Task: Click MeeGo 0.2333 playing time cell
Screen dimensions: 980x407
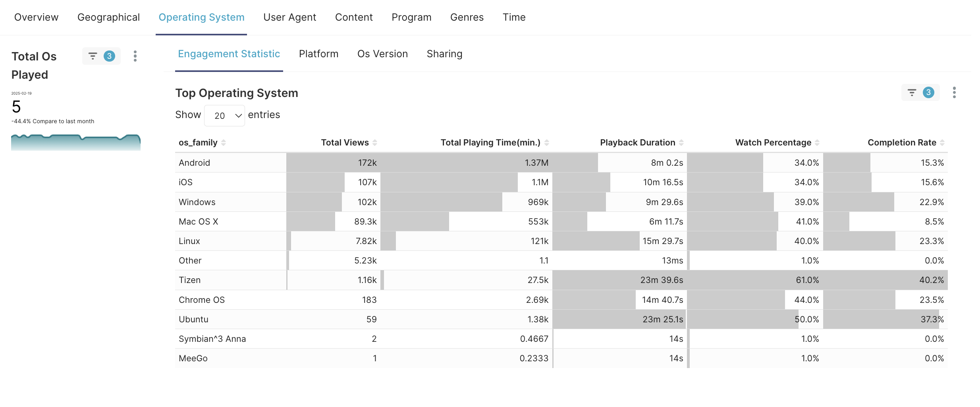Action: (466, 358)
